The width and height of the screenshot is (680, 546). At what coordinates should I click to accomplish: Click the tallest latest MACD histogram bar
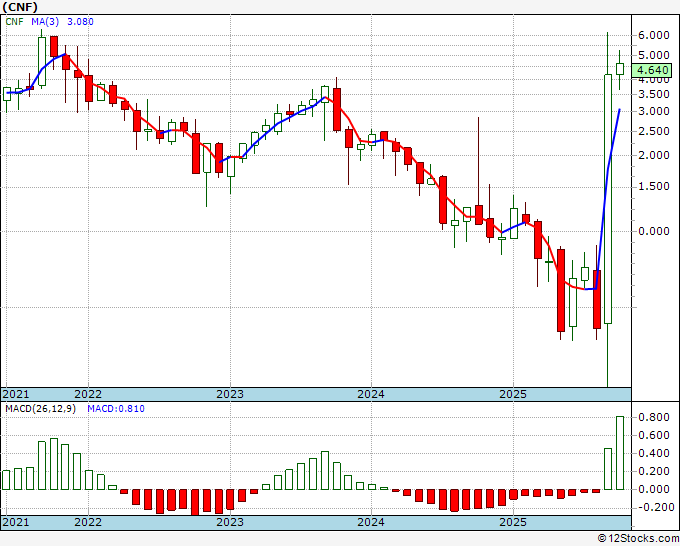pyautogui.click(x=620, y=453)
